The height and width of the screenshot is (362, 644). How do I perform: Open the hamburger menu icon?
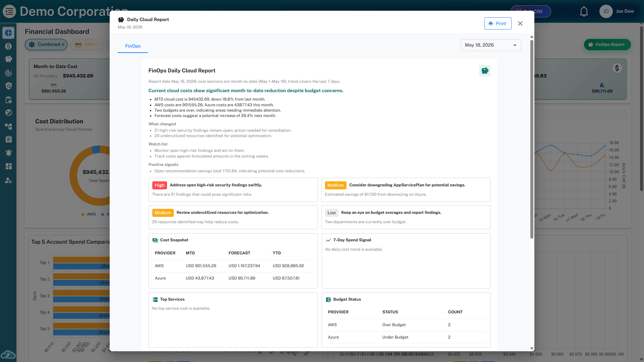click(x=9, y=11)
